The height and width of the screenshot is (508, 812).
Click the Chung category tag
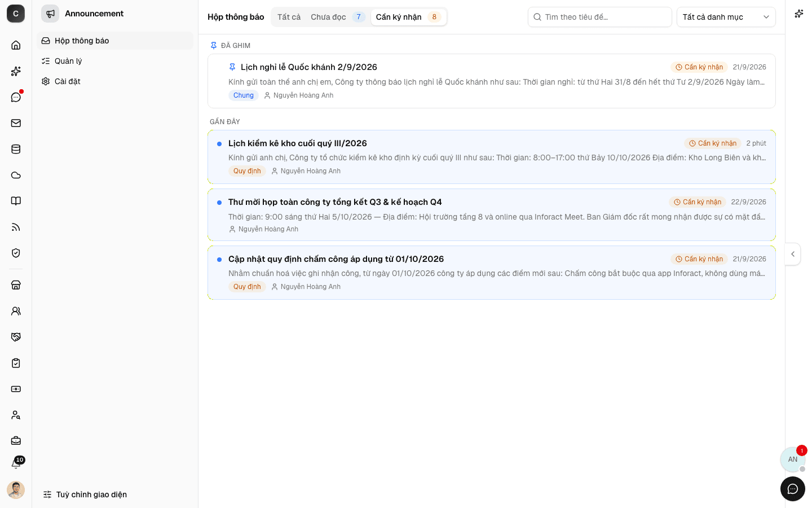[x=244, y=95]
